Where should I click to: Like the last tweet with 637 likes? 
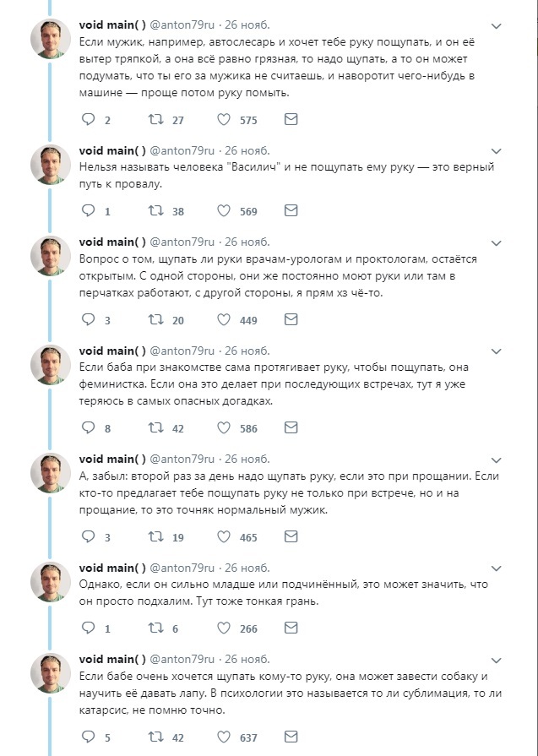point(224,737)
